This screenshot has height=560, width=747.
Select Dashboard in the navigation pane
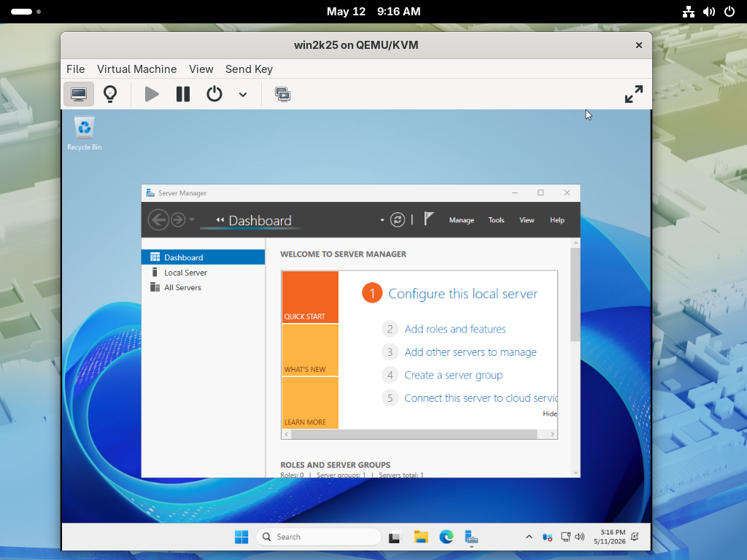pyautogui.click(x=204, y=257)
